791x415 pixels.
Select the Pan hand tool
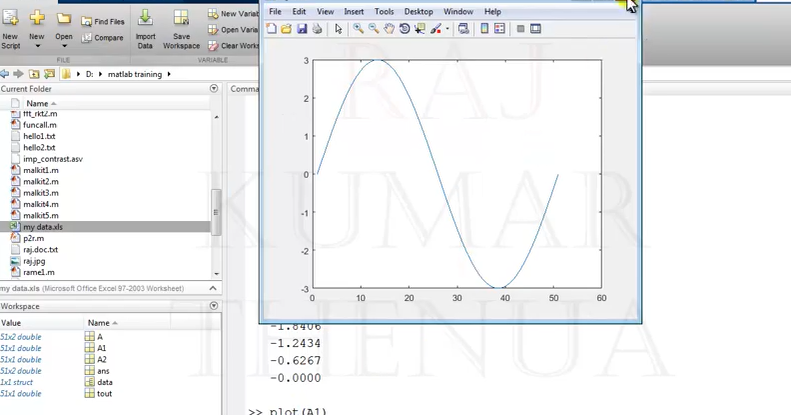389,29
